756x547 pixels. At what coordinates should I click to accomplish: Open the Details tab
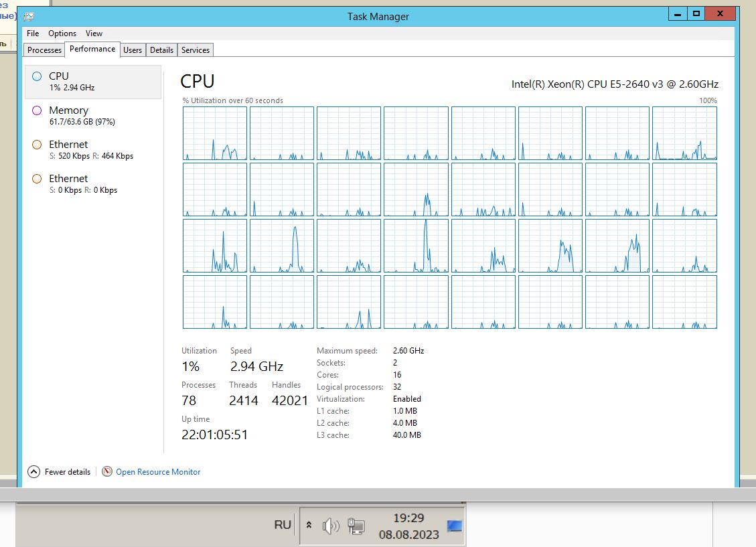(161, 50)
